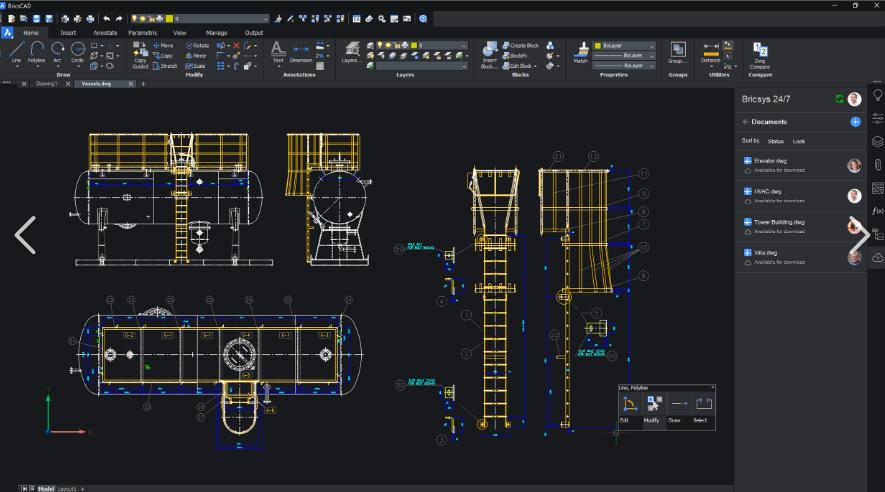Activate the Distance measuring tool

[x=710, y=51]
